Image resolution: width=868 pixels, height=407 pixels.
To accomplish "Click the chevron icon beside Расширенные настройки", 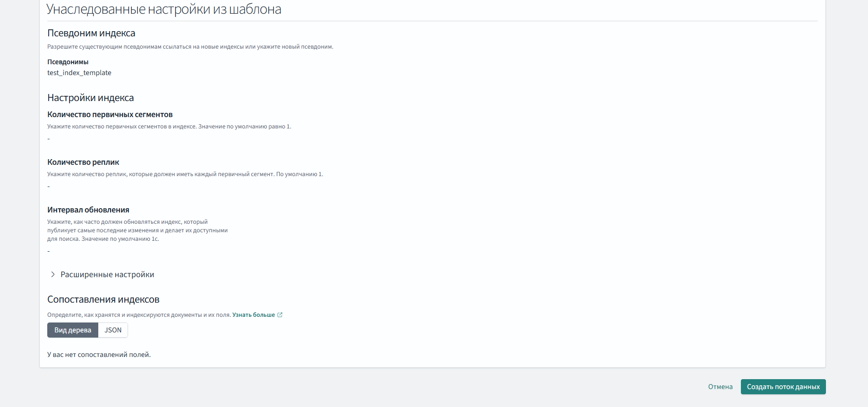I will [52, 274].
